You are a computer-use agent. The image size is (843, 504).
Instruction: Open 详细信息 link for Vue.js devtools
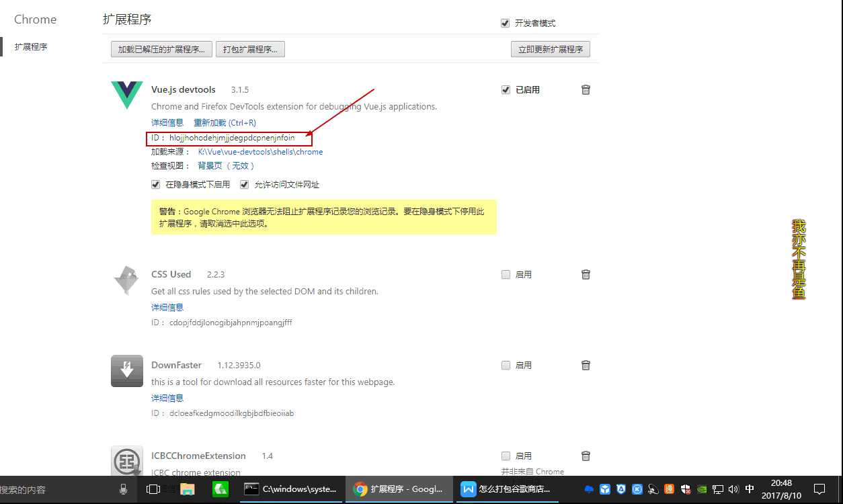pos(167,122)
